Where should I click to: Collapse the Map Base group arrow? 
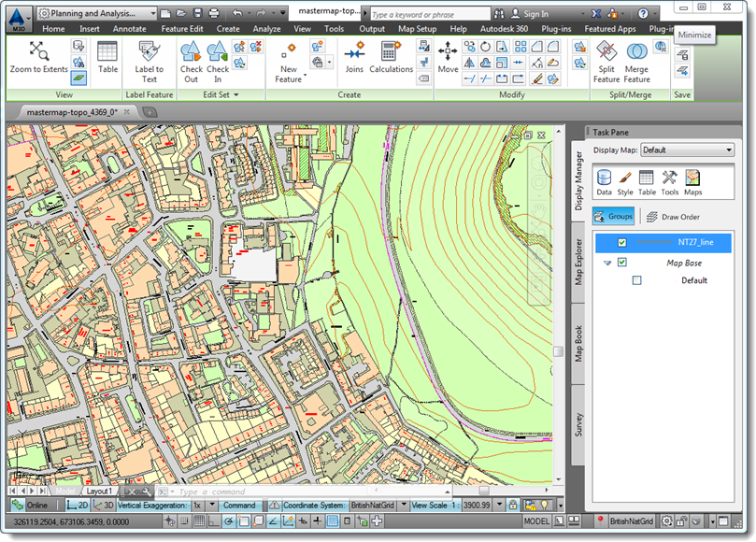click(x=607, y=263)
